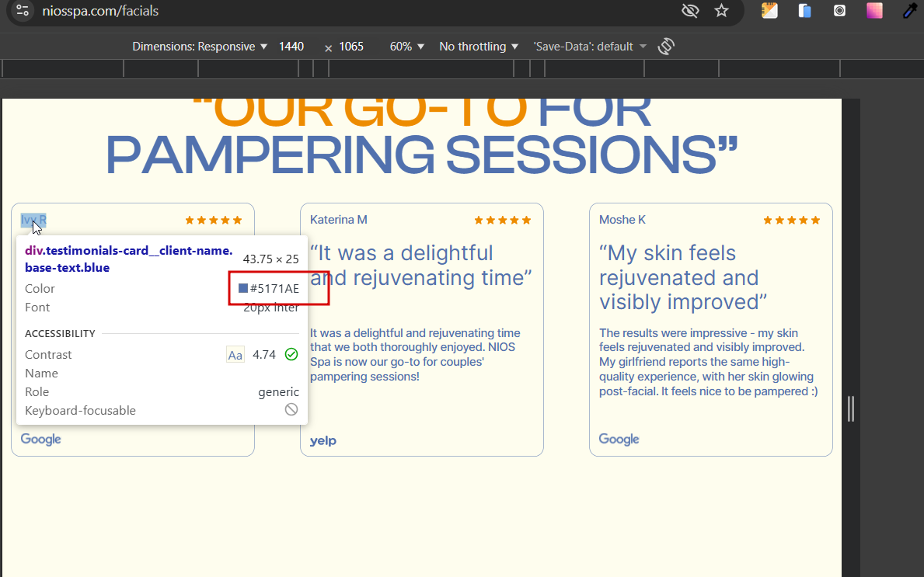The image size is (924, 577).
Task: Click the viewport width field 1440
Action: click(291, 47)
